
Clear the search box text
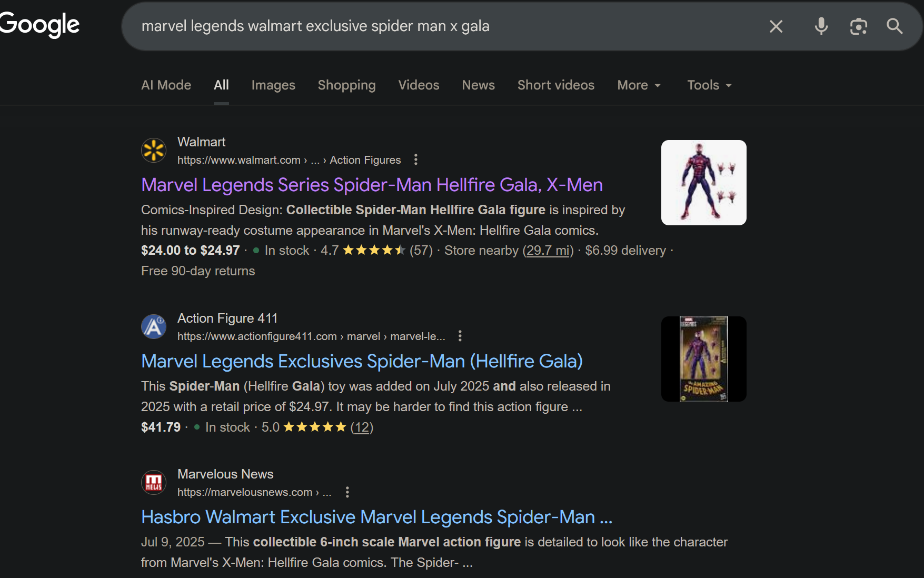point(776,26)
